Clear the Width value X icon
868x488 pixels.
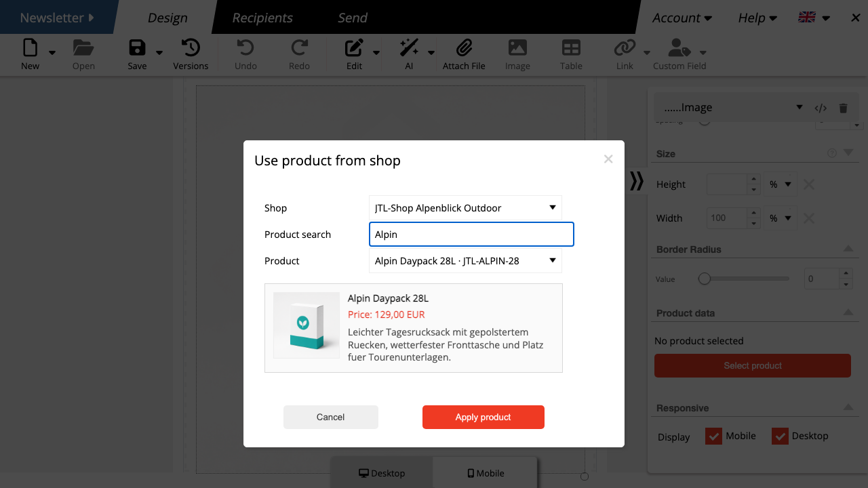click(x=809, y=218)
